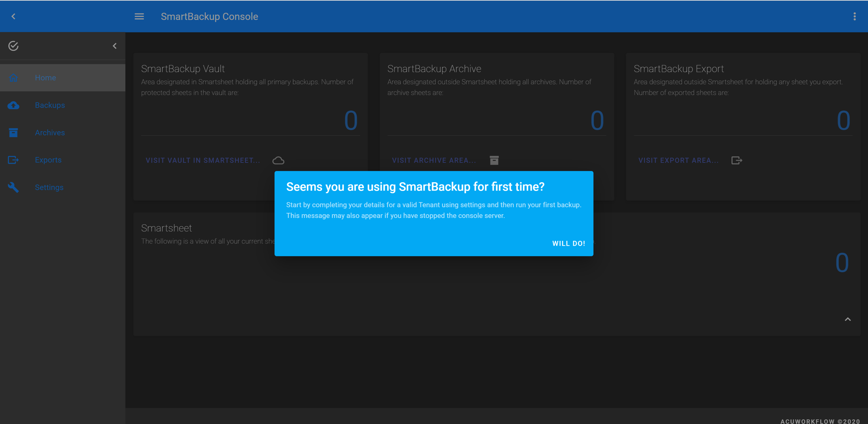The height and width of the screenshot is (424, 868).
Task: Click the export icon beside export link
Action: point(736,161)
